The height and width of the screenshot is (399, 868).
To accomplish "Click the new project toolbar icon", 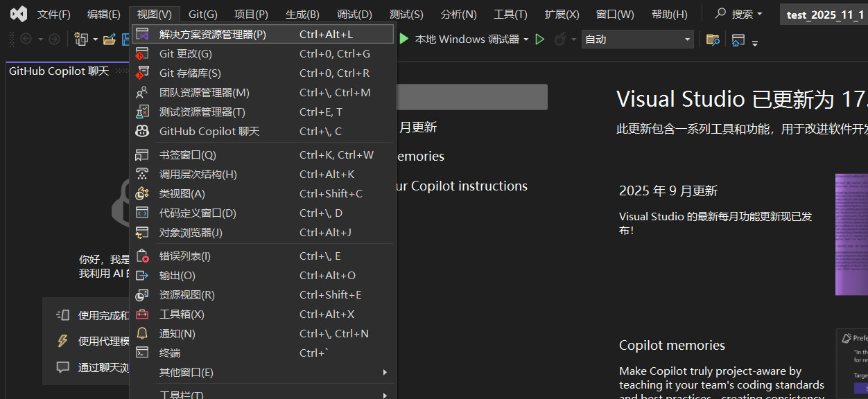I will coord(81,39).
